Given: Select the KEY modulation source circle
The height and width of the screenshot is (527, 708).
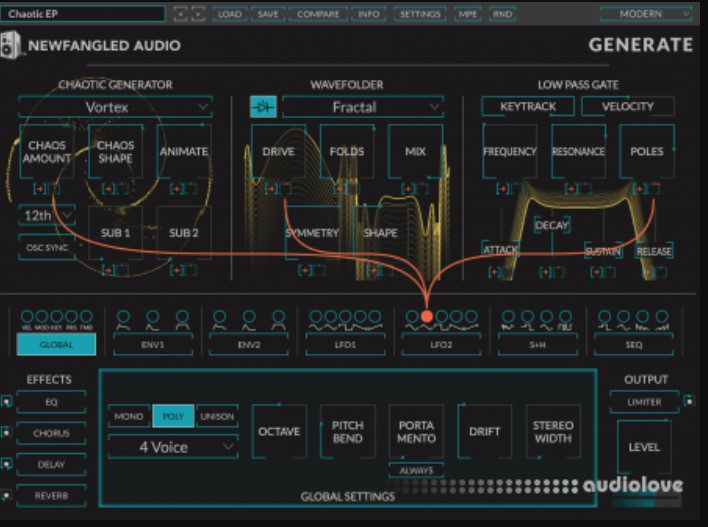Looking at the screenshot, I should click(x=56, y=316).
